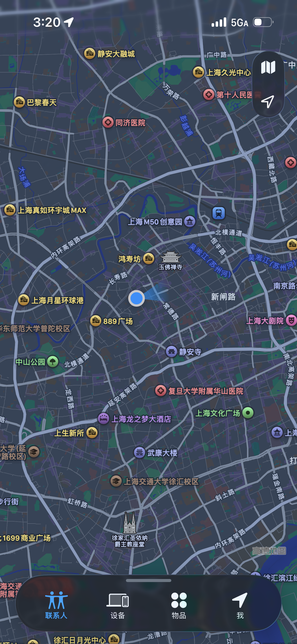The height and width of the screenshot is (644, 297).
Task: Select the 同济医院 hospital marker
Action: coord(108,122)
